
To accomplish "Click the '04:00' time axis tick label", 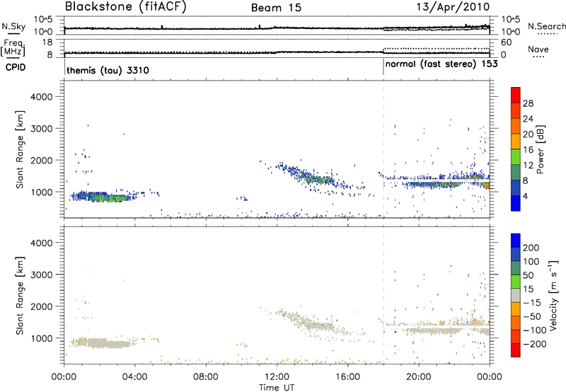I will (x=134, y=377).
